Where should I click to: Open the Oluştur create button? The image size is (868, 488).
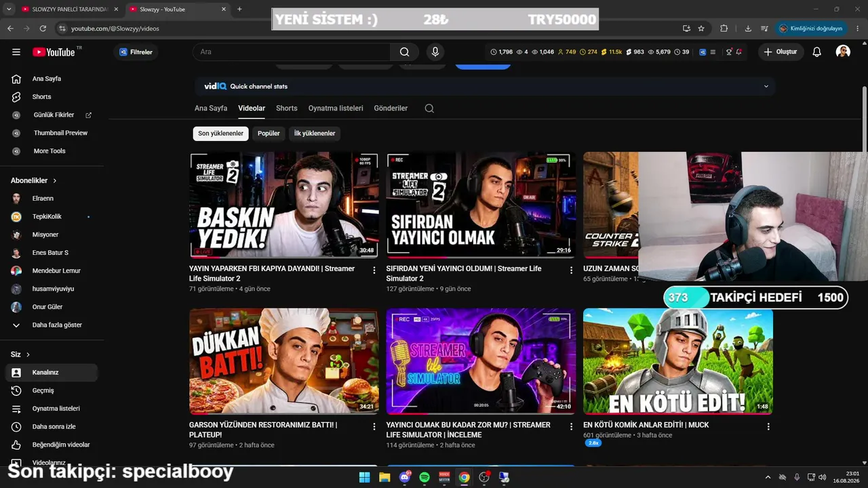tap(781, 52)
